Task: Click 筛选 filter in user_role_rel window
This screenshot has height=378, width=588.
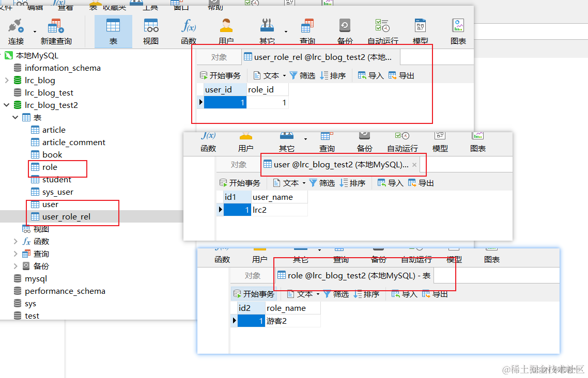Action: pyautogui.click(x=303, y=76)
